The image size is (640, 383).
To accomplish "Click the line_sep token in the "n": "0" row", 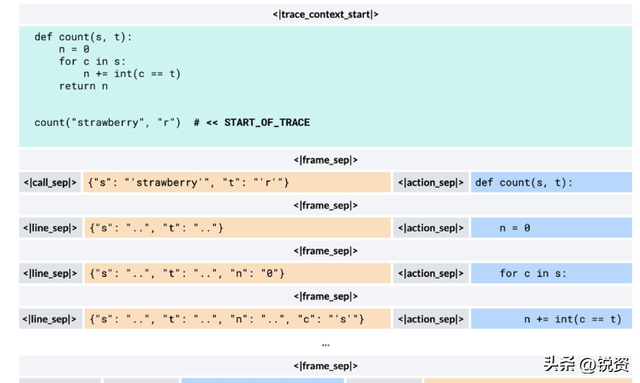I will pyautogui.click(x=50, y=273).
